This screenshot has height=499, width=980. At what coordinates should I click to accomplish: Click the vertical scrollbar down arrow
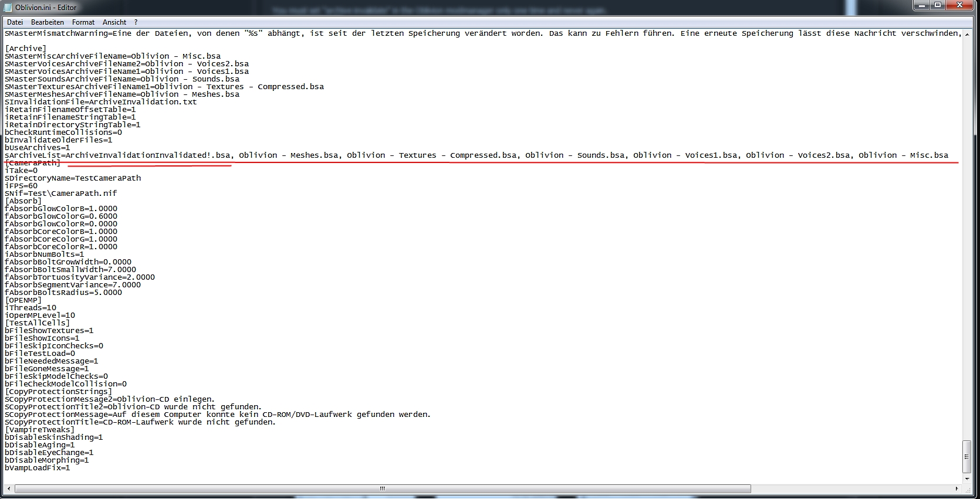coord(967,480)
